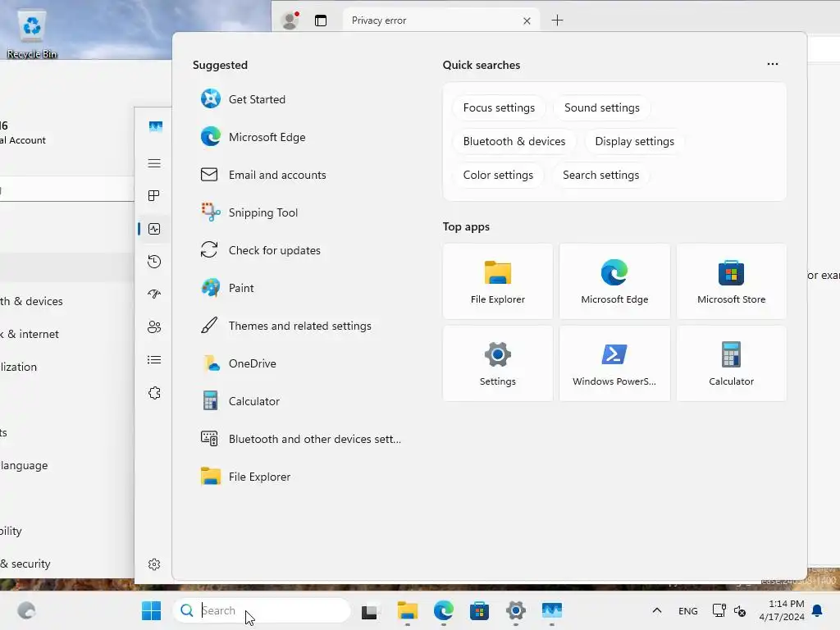Click the taskbar Search input field

(262, 610)
